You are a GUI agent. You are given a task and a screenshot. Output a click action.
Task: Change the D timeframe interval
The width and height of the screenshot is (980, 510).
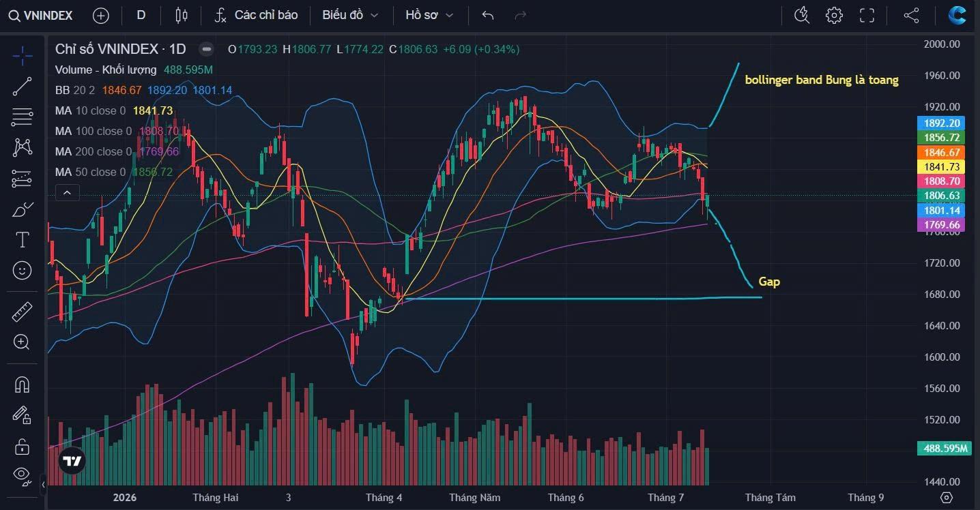tap(141, 15)
